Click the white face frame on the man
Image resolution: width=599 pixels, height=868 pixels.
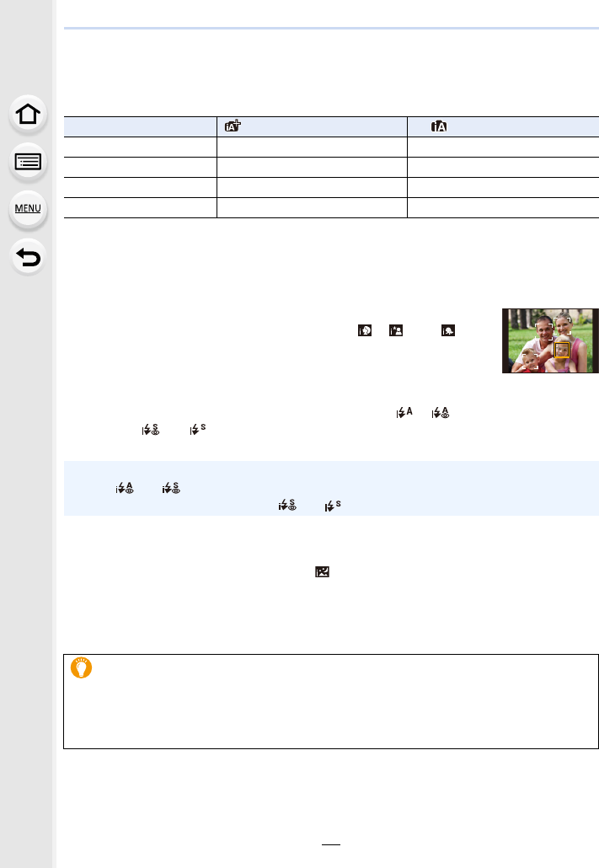(543, 331)
